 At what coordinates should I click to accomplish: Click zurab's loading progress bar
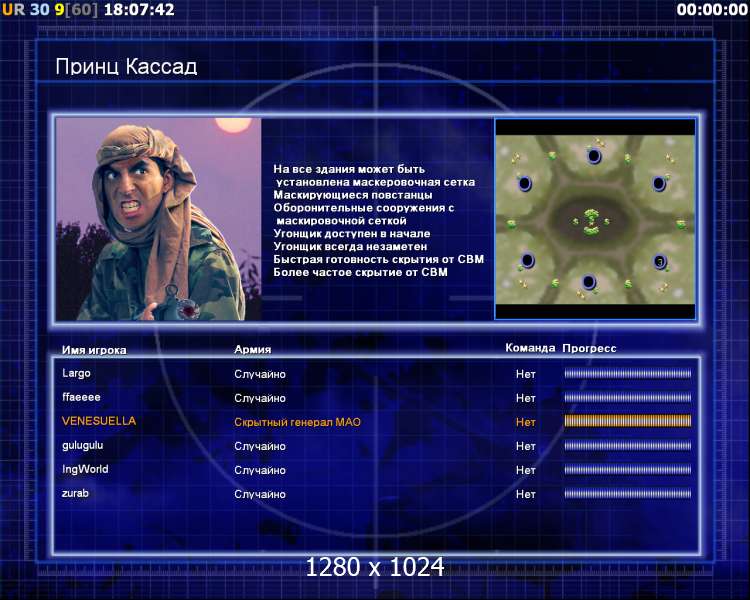point(628,493)
